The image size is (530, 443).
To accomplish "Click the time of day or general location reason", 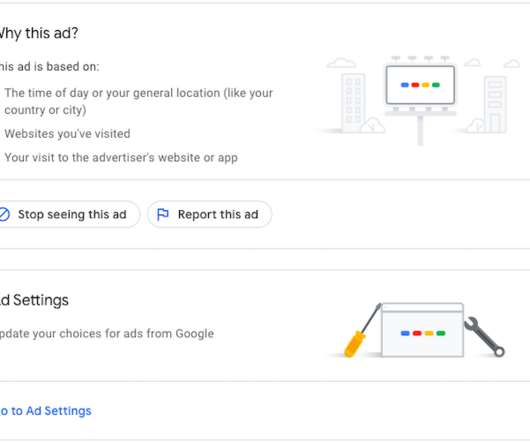I will pos(139,101).
